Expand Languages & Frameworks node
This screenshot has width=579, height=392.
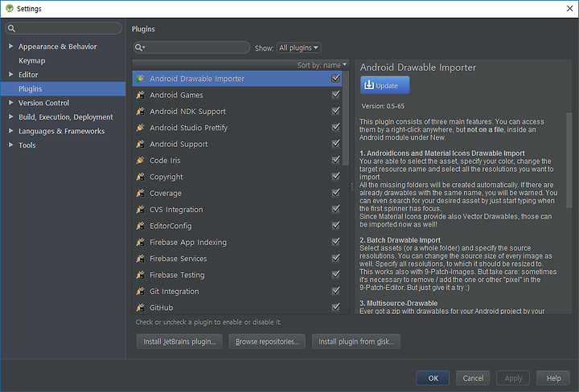pos(10,131)
